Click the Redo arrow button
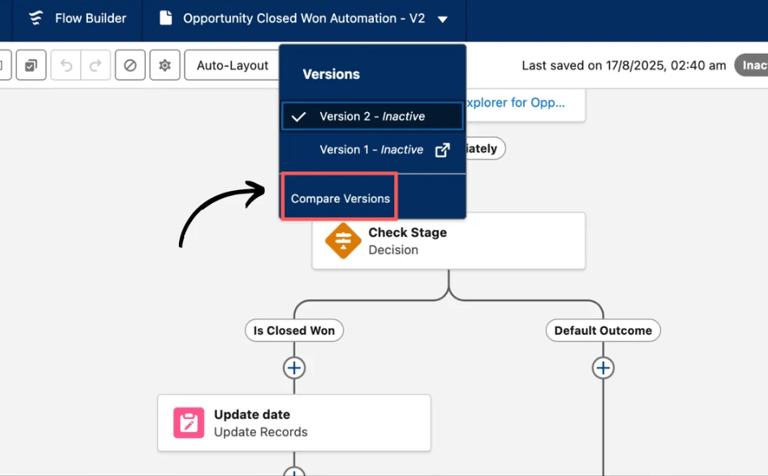 pos(96,66)
